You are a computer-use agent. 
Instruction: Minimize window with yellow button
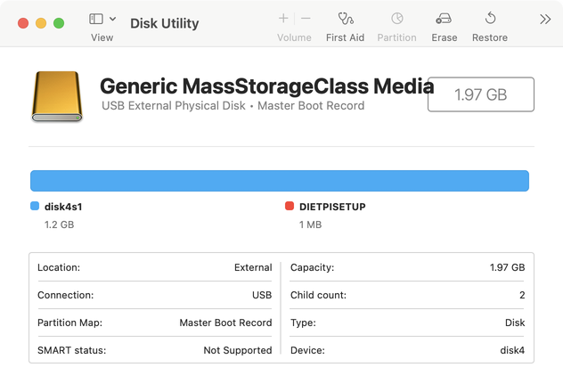[41, 23]
